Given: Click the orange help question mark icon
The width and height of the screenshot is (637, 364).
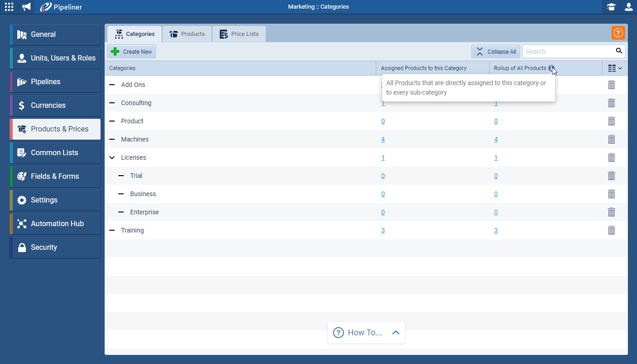Looking at the screenshot, I should (618, 33).
